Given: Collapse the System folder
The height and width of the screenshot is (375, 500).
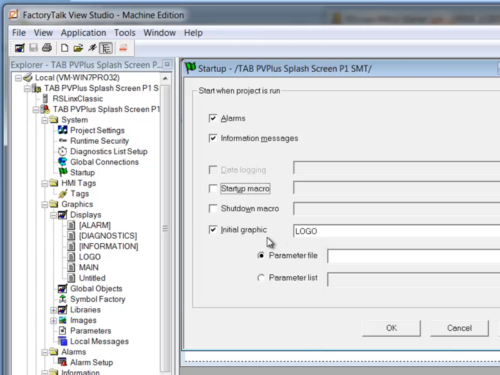Looking at the screenshot, I should pyautogui.click(x=45, y=120).
